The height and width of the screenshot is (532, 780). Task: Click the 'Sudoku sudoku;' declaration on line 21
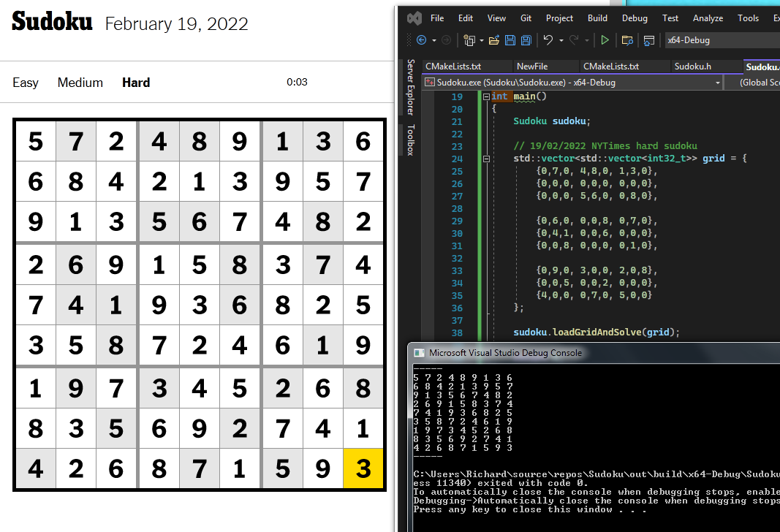[x=552, y=121]
